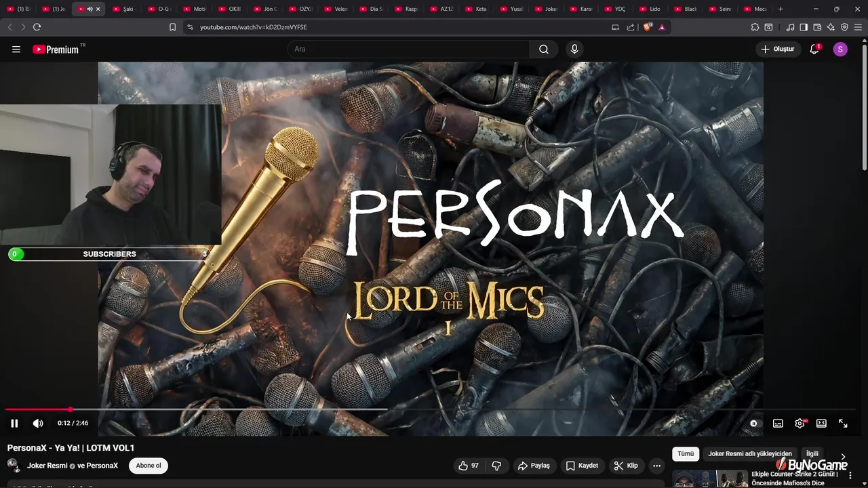
Task: Select the İlgili filter chip
Action: tap(812, 453)
